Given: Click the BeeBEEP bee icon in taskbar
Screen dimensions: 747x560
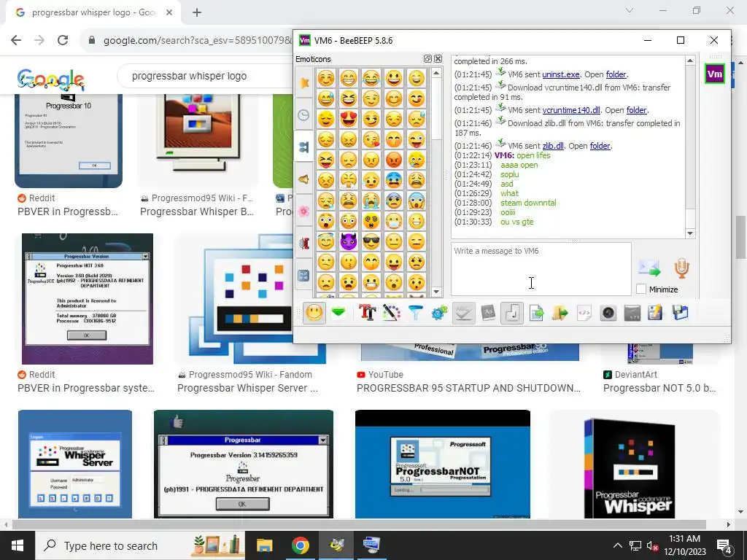Looking at the screenshot, I should tap(336, 545).
